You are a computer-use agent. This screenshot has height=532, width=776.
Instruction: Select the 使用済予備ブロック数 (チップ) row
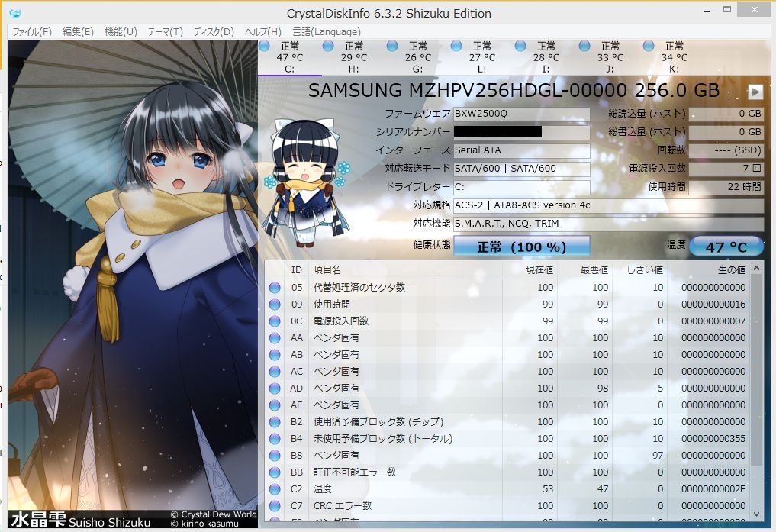pos(507,422)
